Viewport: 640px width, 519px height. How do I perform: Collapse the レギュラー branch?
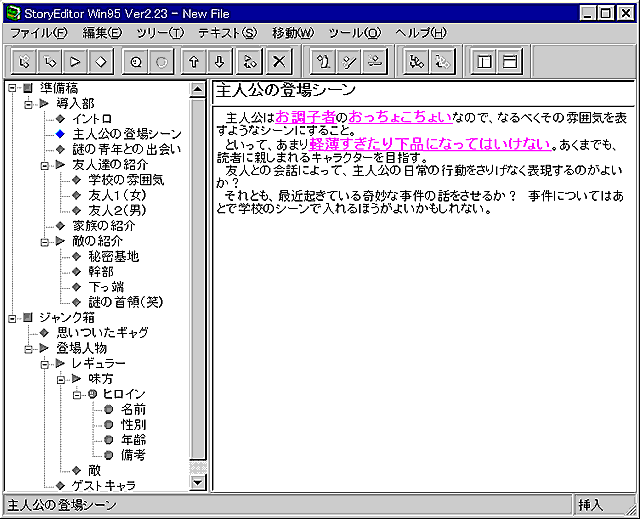pos(44,364)
